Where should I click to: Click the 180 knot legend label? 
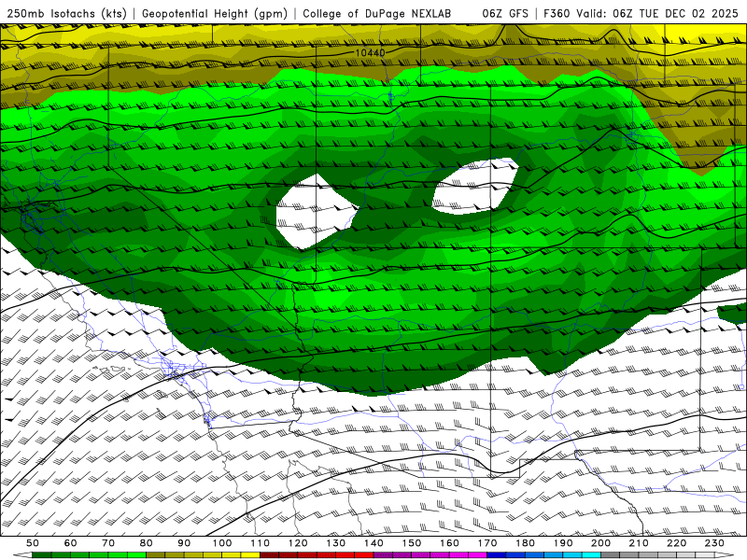[525, 543]
